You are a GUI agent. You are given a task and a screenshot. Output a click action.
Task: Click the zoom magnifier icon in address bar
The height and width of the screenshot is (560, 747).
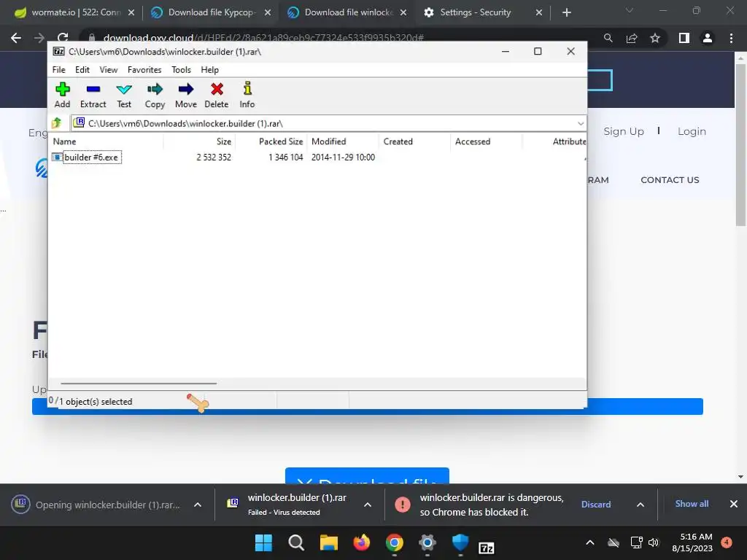608,38
